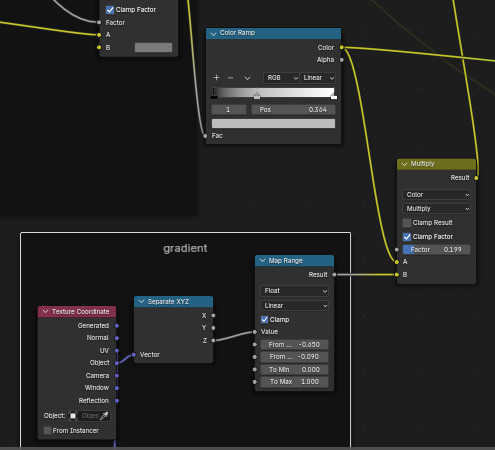This screenshot has height=450, width=495.
Task: Collapse the Separate XYZ node
Action: (141, 302)
